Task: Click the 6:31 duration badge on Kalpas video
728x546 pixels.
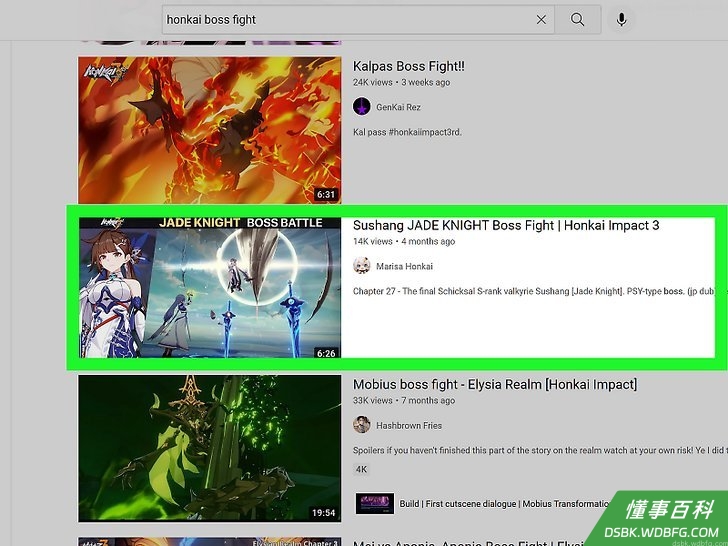Action: [x=326, y=194]
